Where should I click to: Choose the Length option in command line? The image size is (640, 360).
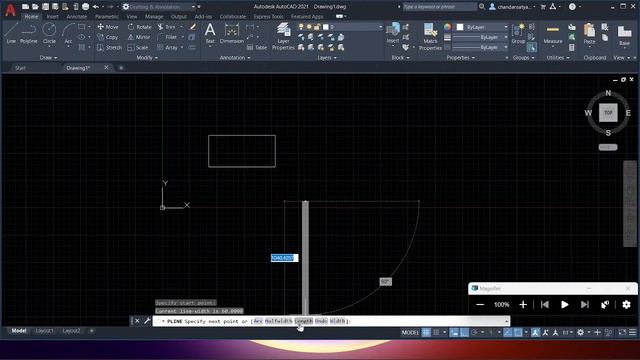click(x=303, y=321)
